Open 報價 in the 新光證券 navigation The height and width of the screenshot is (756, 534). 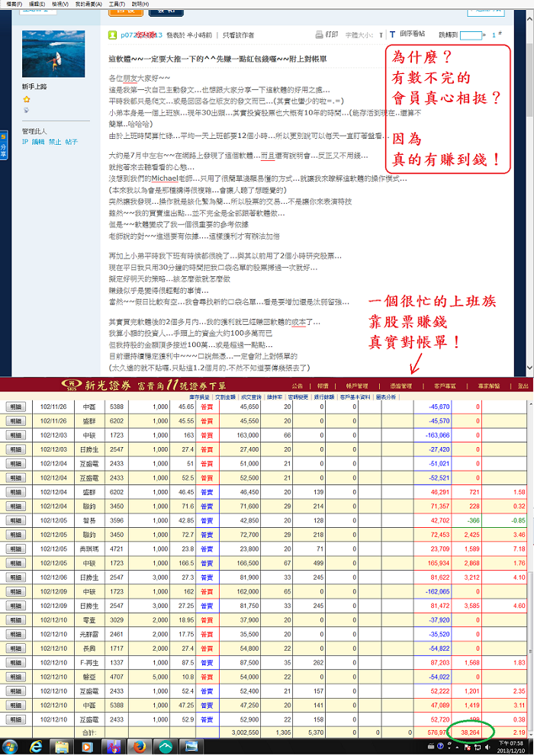323,386
